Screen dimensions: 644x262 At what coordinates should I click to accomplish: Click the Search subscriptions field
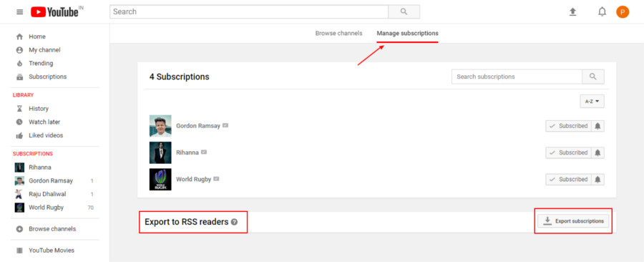click(x=517, y=77)
